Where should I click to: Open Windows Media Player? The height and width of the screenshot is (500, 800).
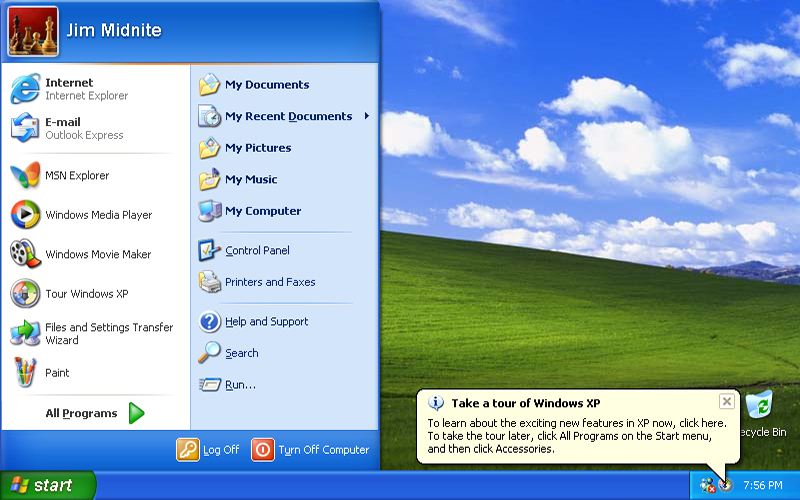pos(98,215)
